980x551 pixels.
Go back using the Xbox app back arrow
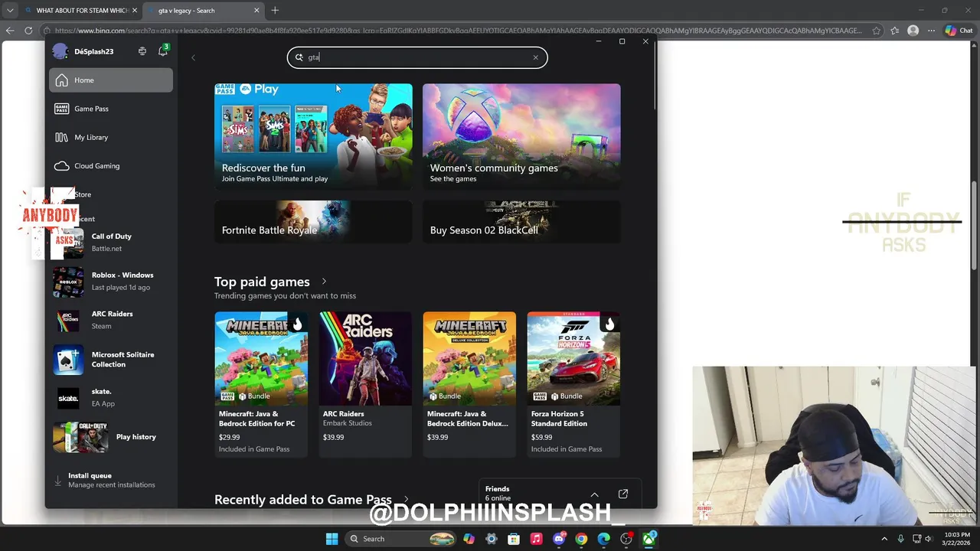pos(193,57)
